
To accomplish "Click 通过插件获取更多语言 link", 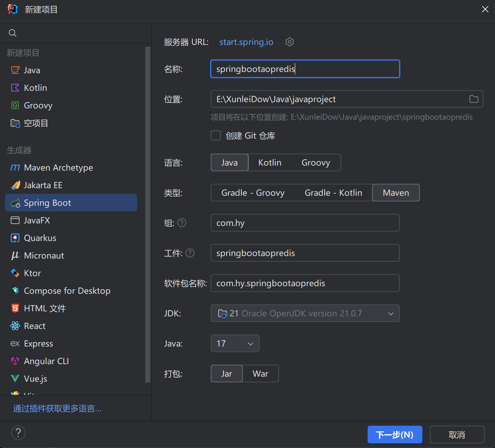I will click(57, 408).
